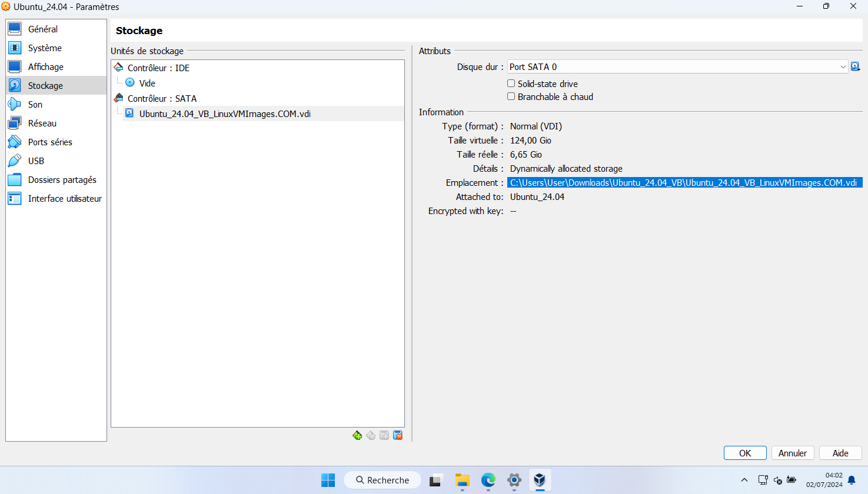Screen dimensions: 868x494
Task: Click the Général monitor icon in the sidebar
Action: (15, 29)
